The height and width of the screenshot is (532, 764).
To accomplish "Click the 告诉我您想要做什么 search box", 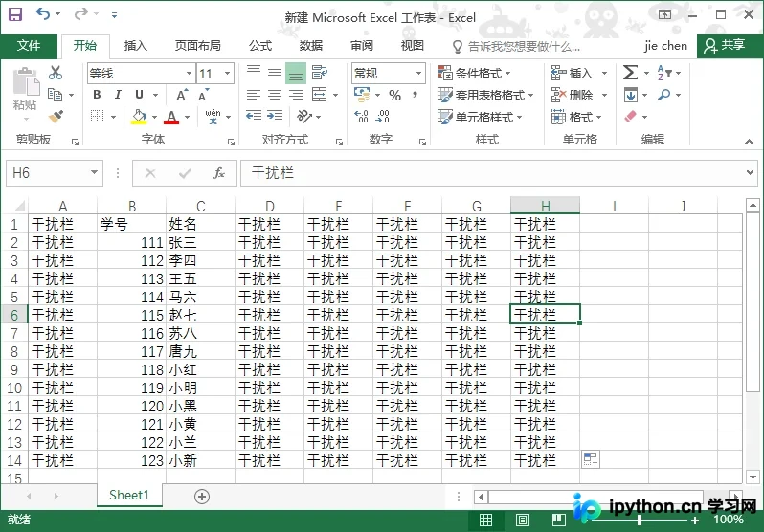I will tap(517, 46).
